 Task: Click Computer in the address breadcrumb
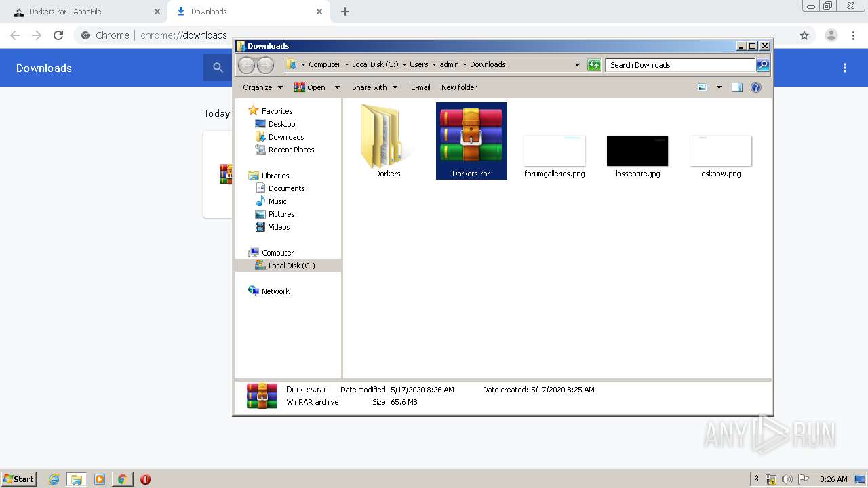325,64
